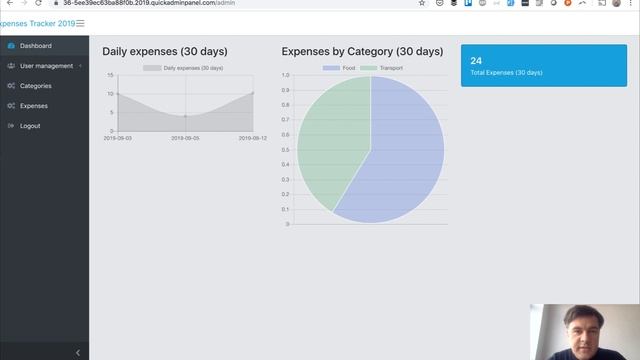Click the User management people icon
The image size is (640, 360).
(11, 66)
